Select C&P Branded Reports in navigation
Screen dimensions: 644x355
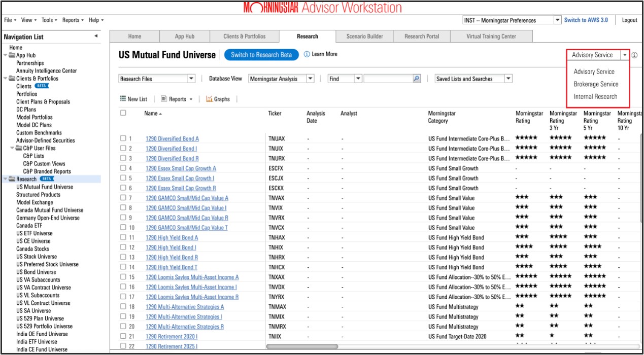coord(47,171)
